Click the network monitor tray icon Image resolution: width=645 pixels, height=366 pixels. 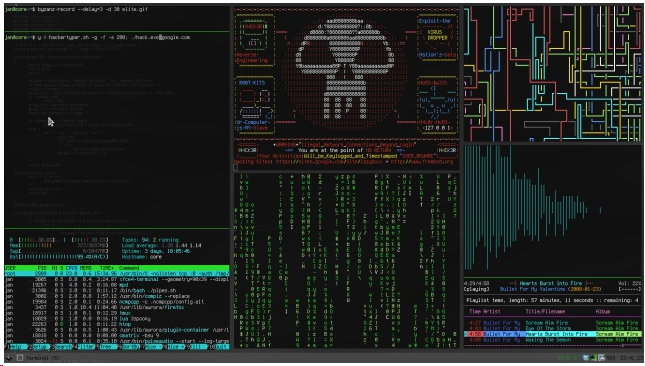click(x=593, y=357)
